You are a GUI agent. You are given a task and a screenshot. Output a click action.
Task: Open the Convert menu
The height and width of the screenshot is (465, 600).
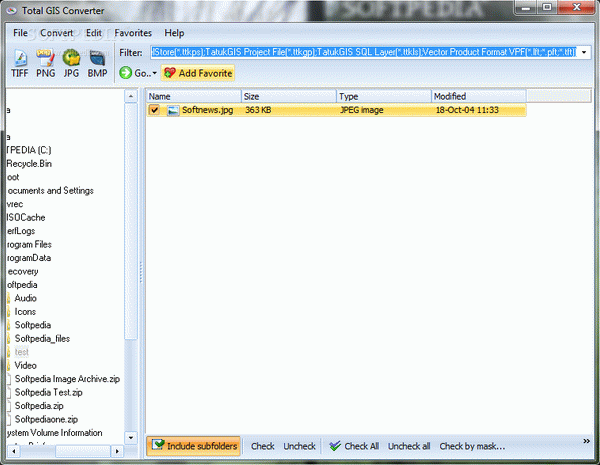pyautogui.click(x=56, y=33)
